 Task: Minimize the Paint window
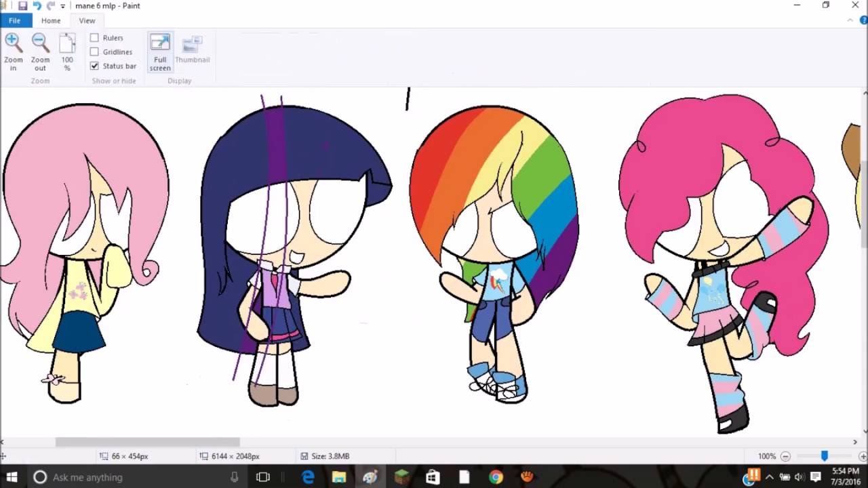coord(797,6)
